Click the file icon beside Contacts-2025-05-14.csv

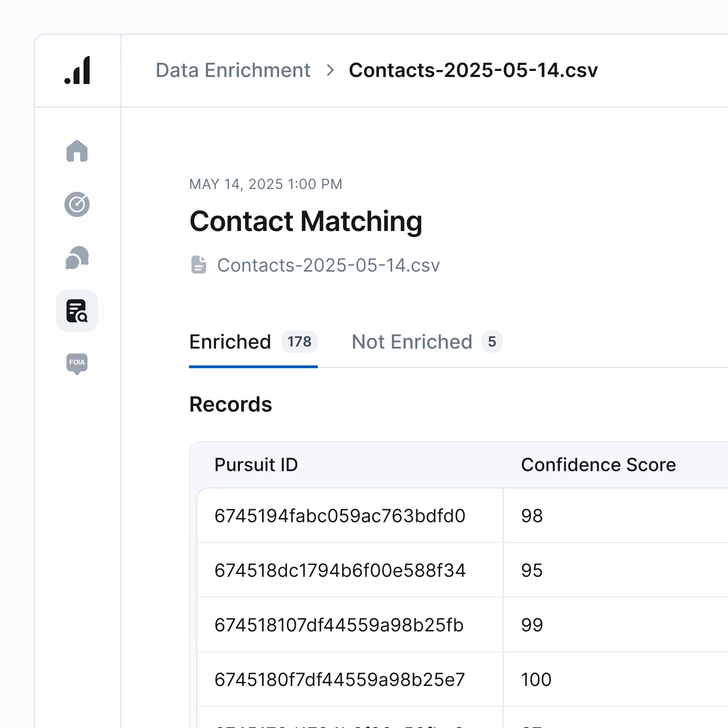(200, 265)
